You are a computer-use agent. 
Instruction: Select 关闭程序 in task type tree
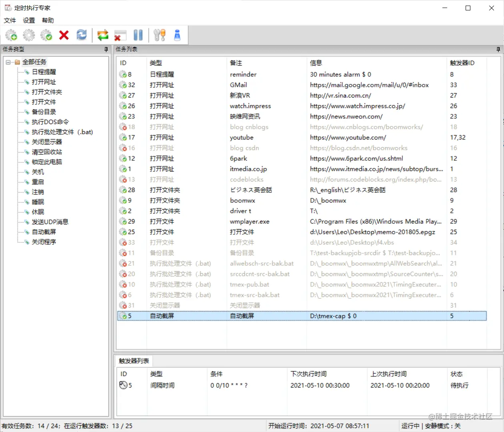click(44, 242)
